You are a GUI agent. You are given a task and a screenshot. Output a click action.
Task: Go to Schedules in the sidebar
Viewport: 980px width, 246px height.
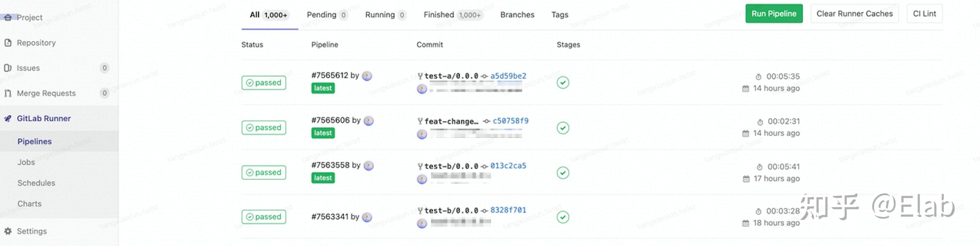tap(36, 183)
